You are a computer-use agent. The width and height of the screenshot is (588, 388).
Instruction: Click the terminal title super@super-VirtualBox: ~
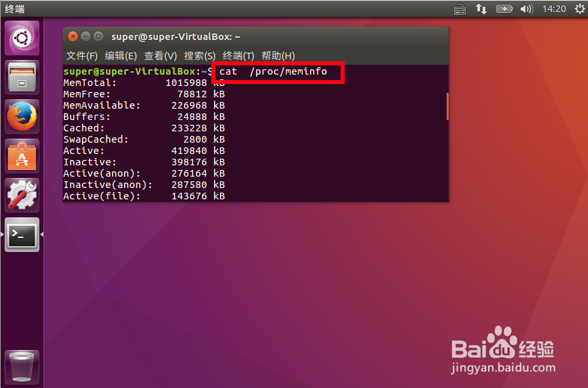pyautogui.click(x=175, y=37)
